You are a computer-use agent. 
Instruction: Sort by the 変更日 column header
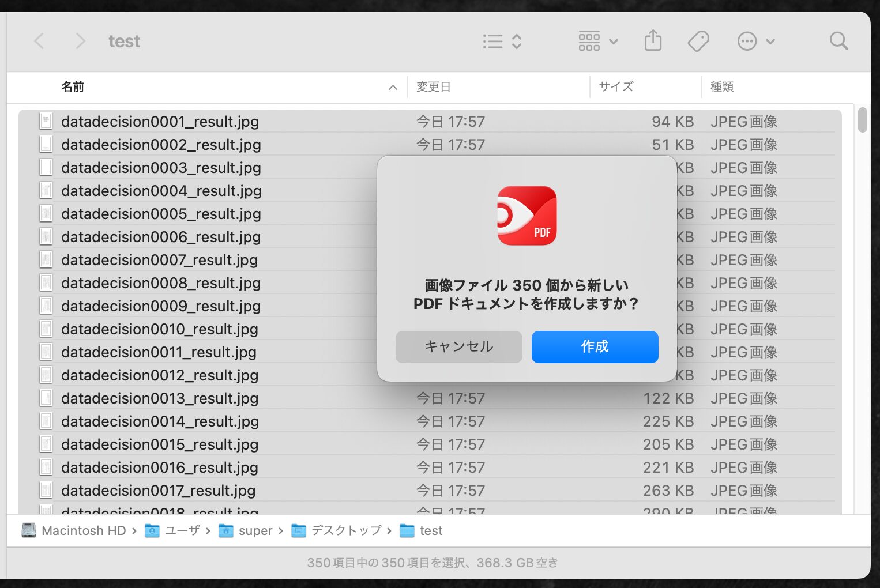(433, 87)
